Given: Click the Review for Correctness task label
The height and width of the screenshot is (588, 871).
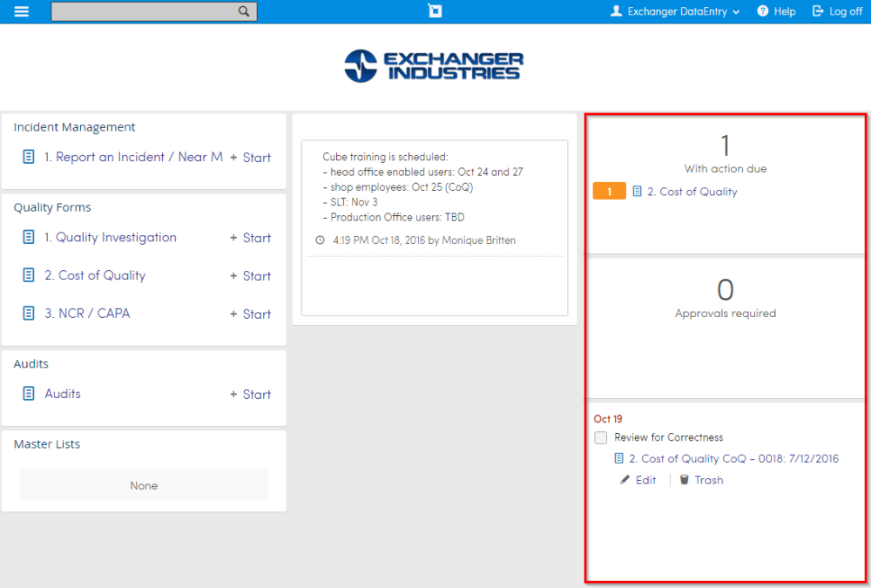Looking at the screenshot, I should pos(669,437).
